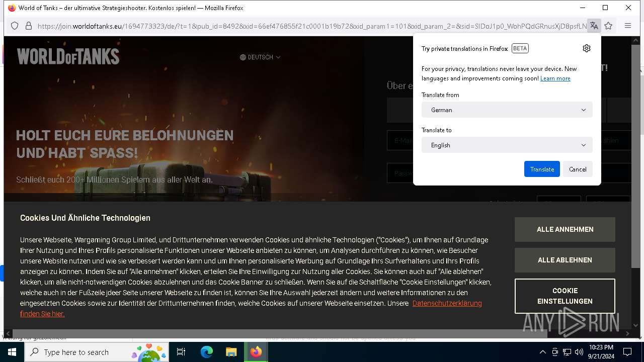Open COOKIE EINSTELLUNGEN settings
Viewport: 644px width, 362px height.
[x=565, y=296]
